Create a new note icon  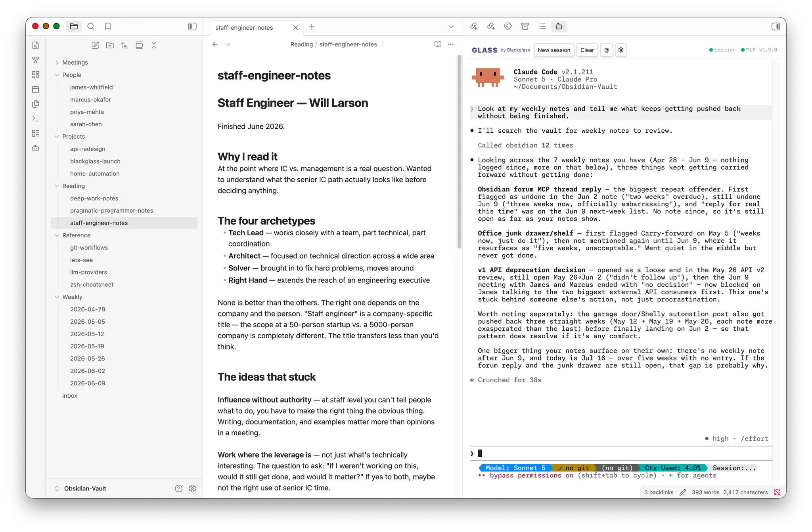tap(95, 45)
